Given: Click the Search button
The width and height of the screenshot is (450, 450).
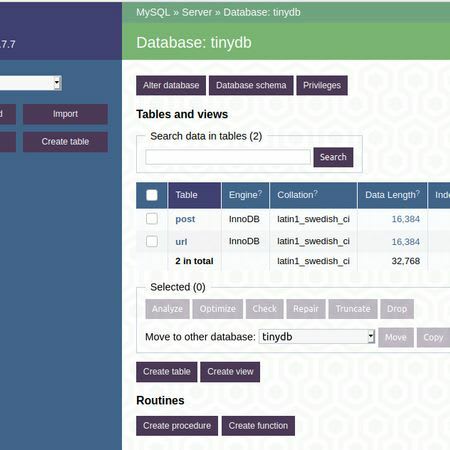Looking at the screenshot, I should click(333, 157).
